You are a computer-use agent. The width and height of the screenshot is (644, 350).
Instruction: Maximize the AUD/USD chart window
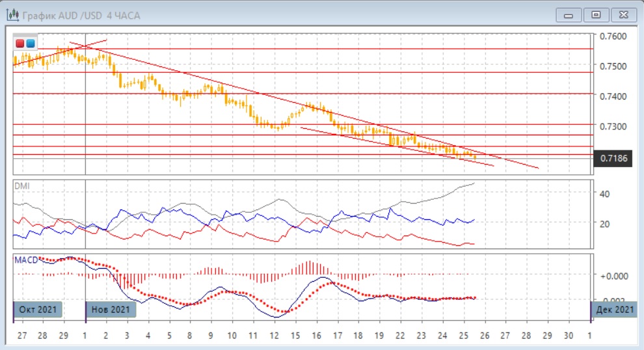[595, 14]
